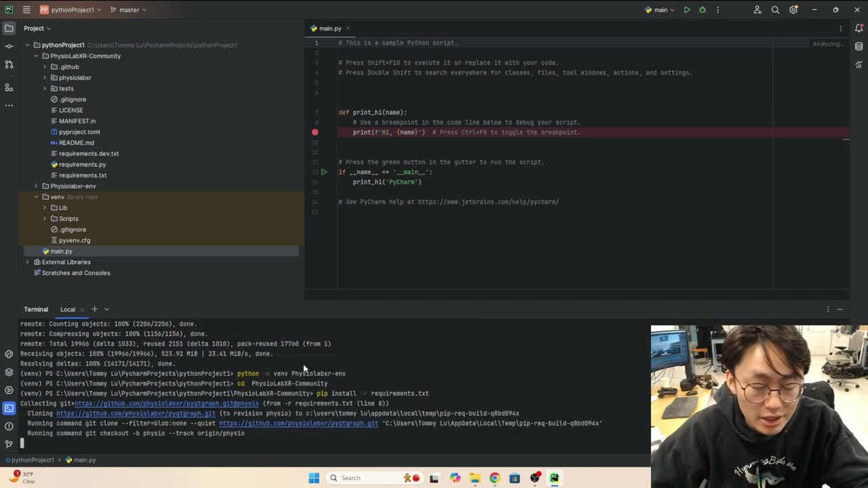868x488 pixels.
Task: Open Pull Requests tool window icon
Action: 9,64
